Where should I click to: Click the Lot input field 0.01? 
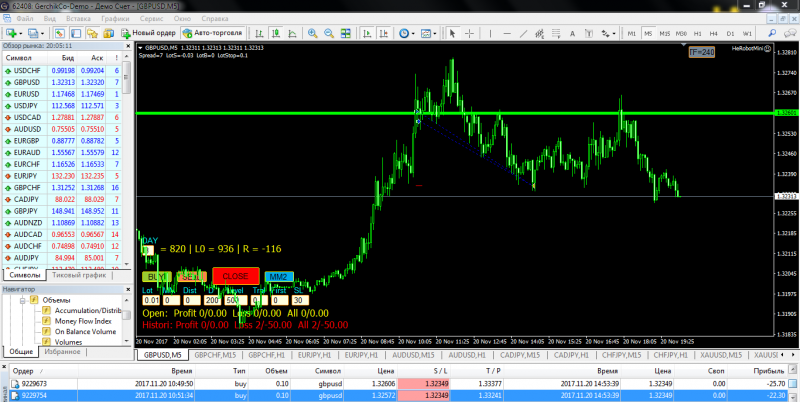pyautogui.click(x=152, y=300)
